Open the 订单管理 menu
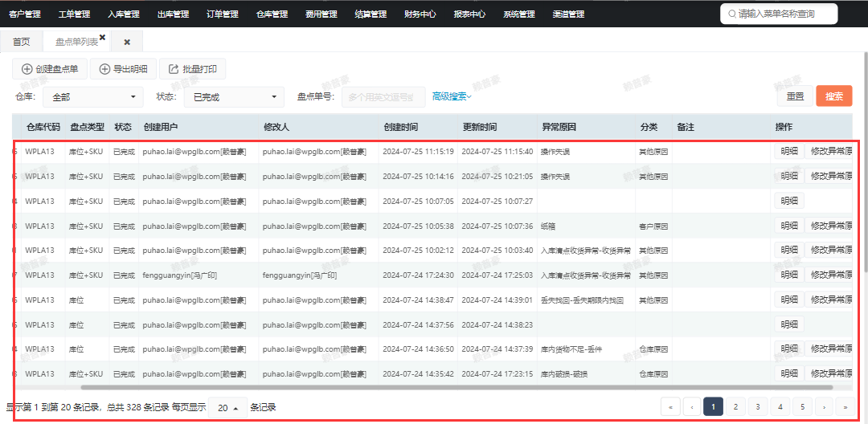Screen dimensions: 868x424 point(223,14)
